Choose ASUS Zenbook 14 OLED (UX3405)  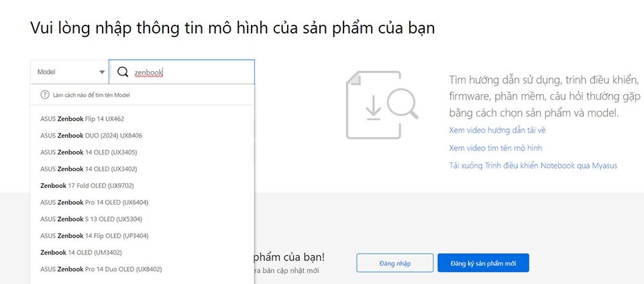click(89, 152)
